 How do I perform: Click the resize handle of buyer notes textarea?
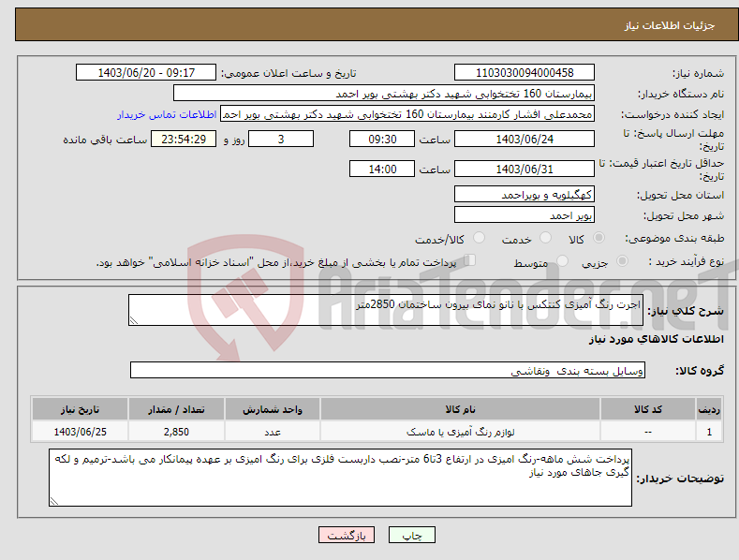tap(54, 502)
